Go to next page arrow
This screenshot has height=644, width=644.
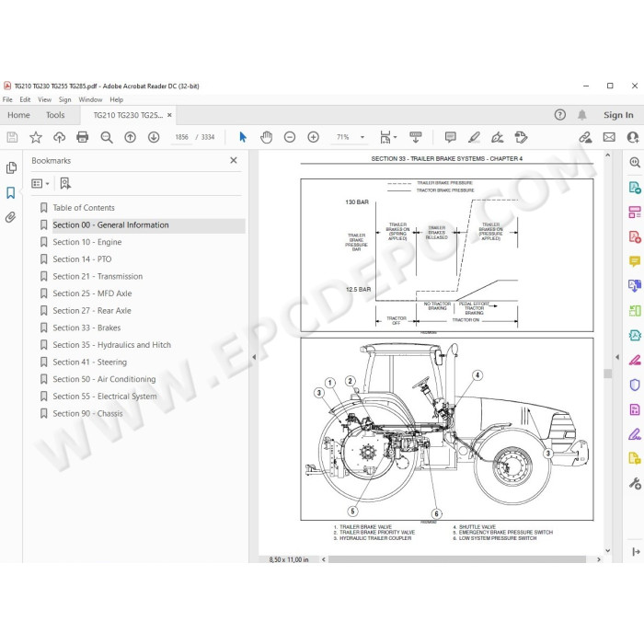(x=154, y=137)
